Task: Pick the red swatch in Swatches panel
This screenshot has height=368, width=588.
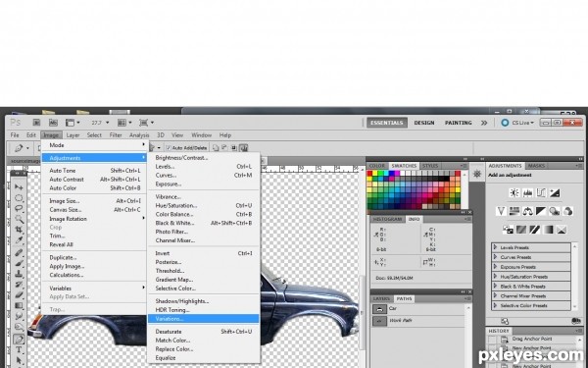Action: [369, 174]
